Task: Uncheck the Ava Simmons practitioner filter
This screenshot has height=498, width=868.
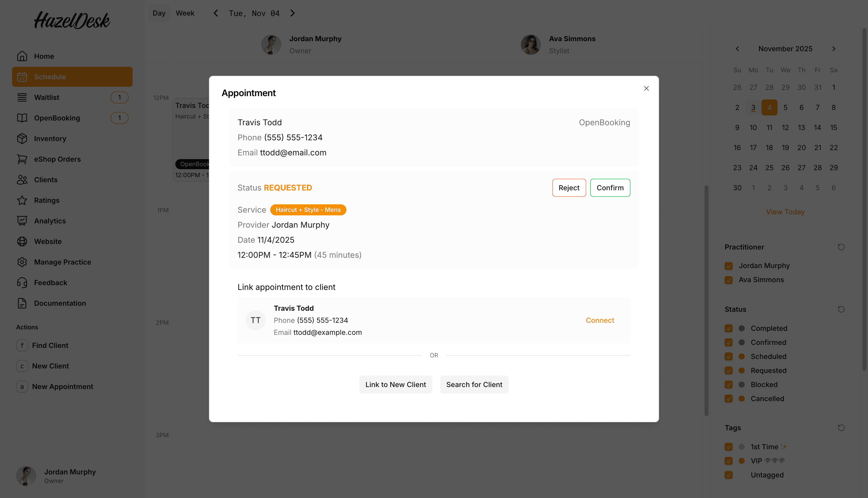Action: [729, 280]
